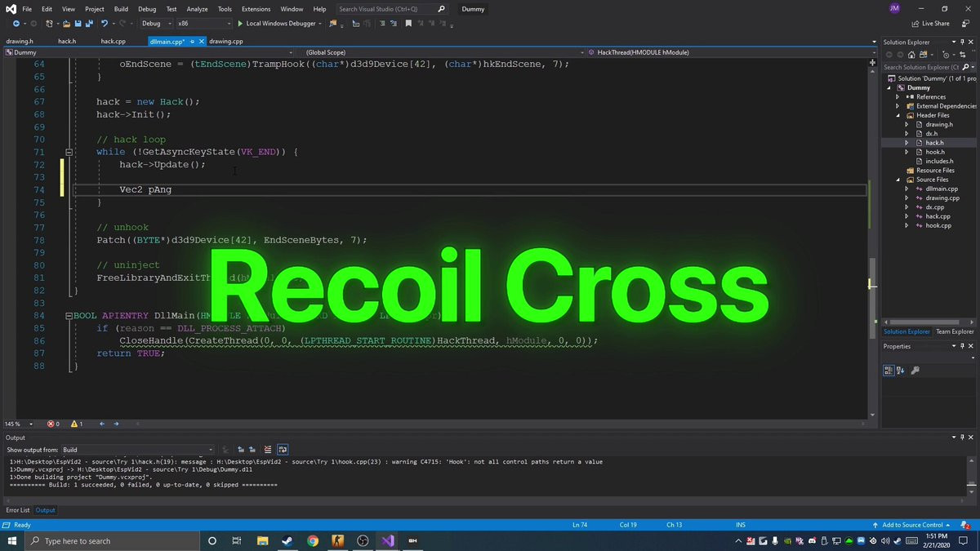The height and width of the screenshot is (551, 980).
Task: Open the Extensions menu
Action: point(256,9)
